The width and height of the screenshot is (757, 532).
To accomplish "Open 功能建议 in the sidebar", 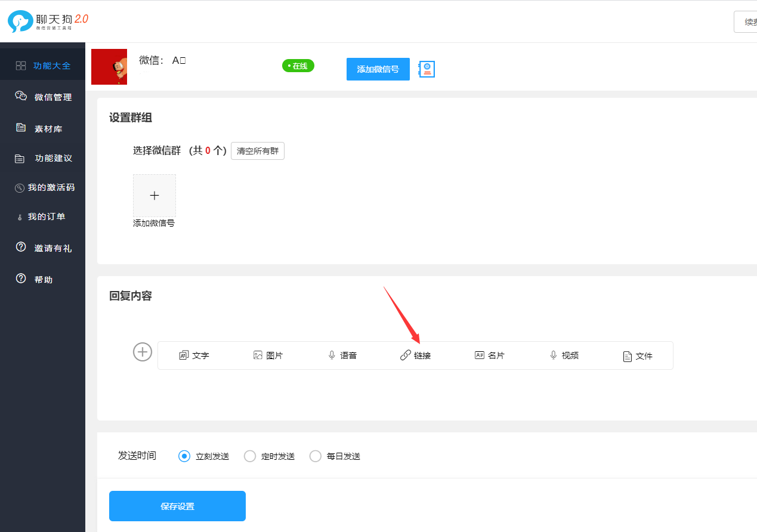I will tap(42, 158).
